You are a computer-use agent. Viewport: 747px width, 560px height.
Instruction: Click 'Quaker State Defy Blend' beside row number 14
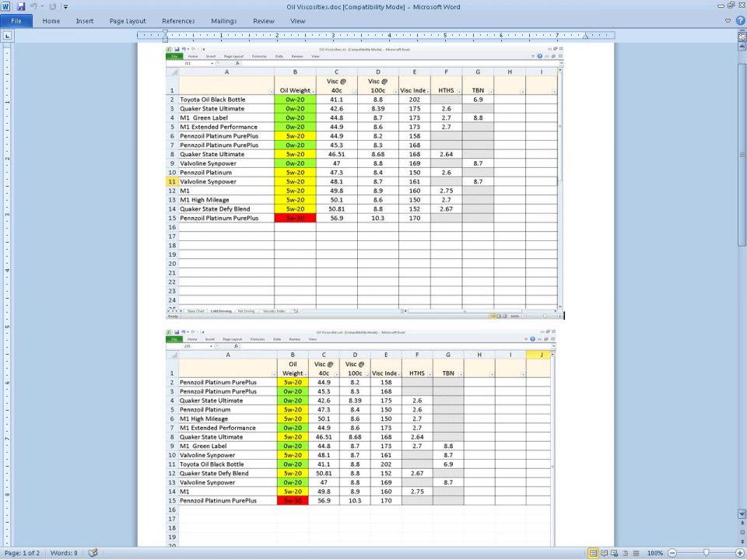coord(215,209)
